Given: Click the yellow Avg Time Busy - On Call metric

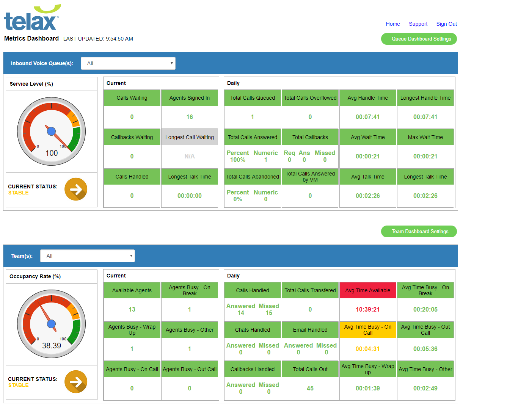Looking at the screenshot, I should pyautogui.click(x=367, y=329).
